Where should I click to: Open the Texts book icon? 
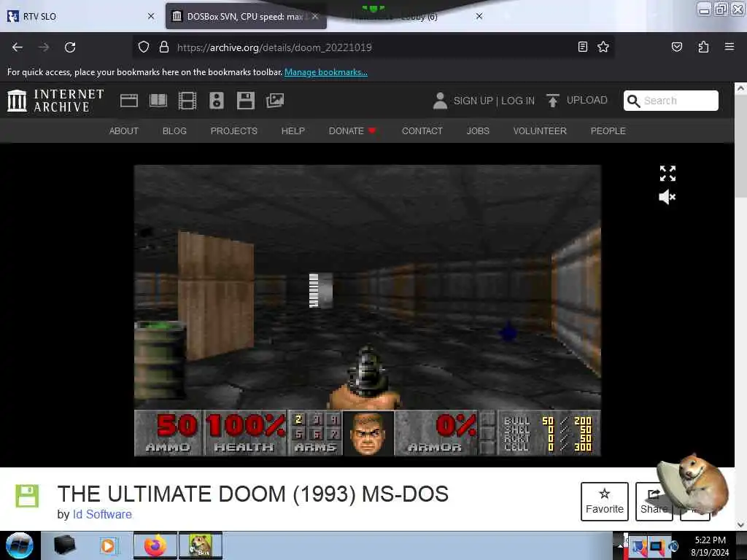coord(158,101)
